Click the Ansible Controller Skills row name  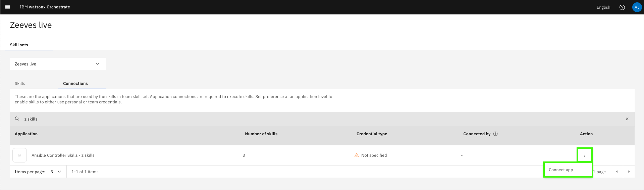tap(63, 155)
